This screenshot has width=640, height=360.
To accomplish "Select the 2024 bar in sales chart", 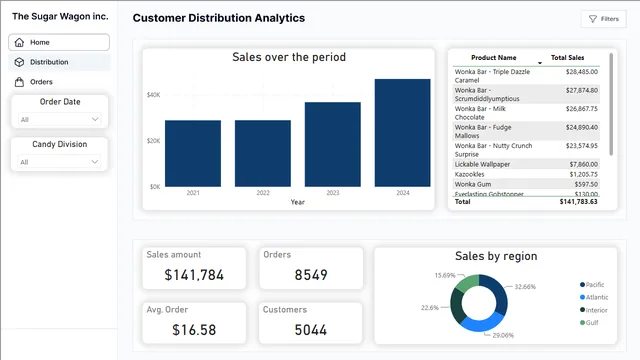I will 402,133.
